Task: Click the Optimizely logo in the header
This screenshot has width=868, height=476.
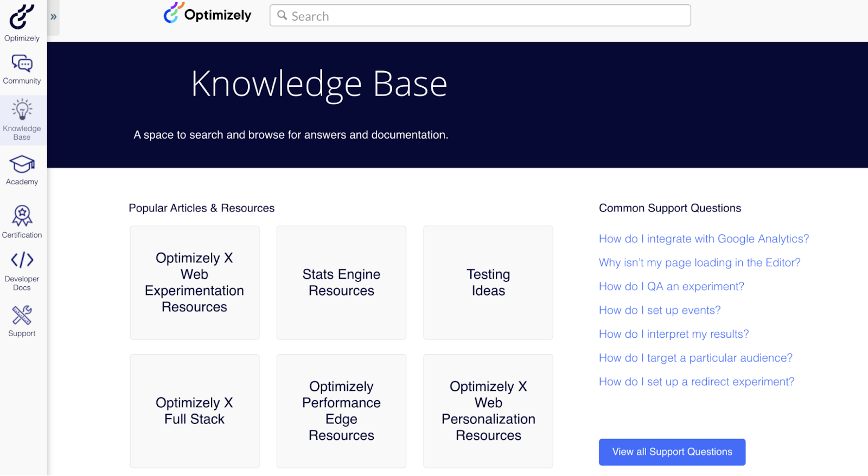Action: pos(207,14)
